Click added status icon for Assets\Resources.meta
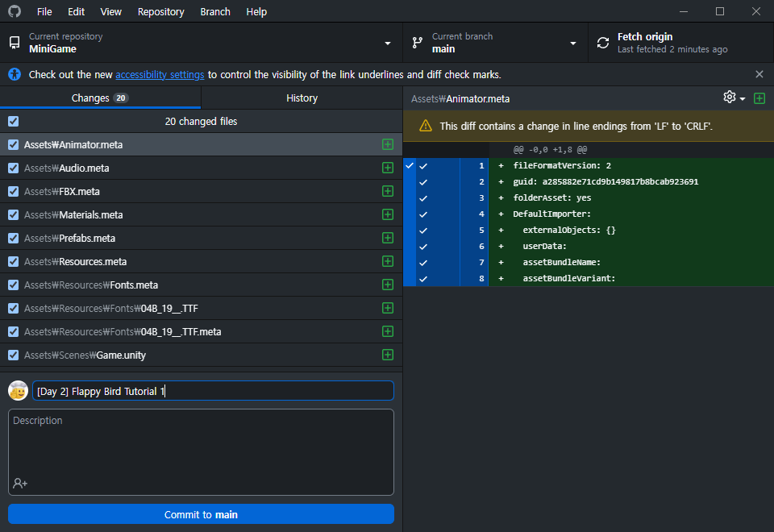 [388, 261]
